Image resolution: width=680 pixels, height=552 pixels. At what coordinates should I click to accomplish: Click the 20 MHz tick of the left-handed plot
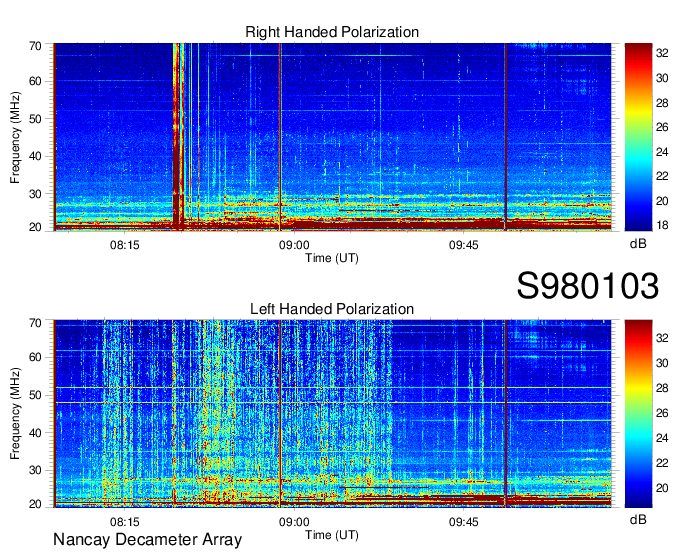click(35, 504)
